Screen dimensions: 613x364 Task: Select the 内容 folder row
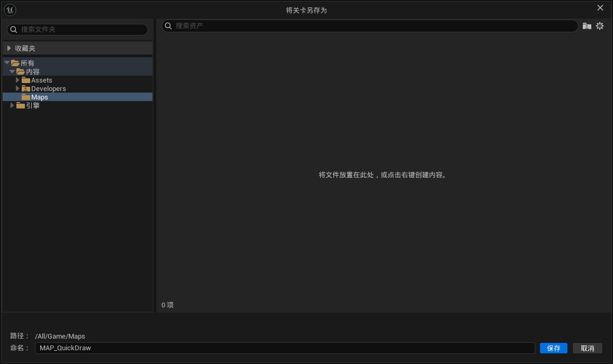click(77, 71)
